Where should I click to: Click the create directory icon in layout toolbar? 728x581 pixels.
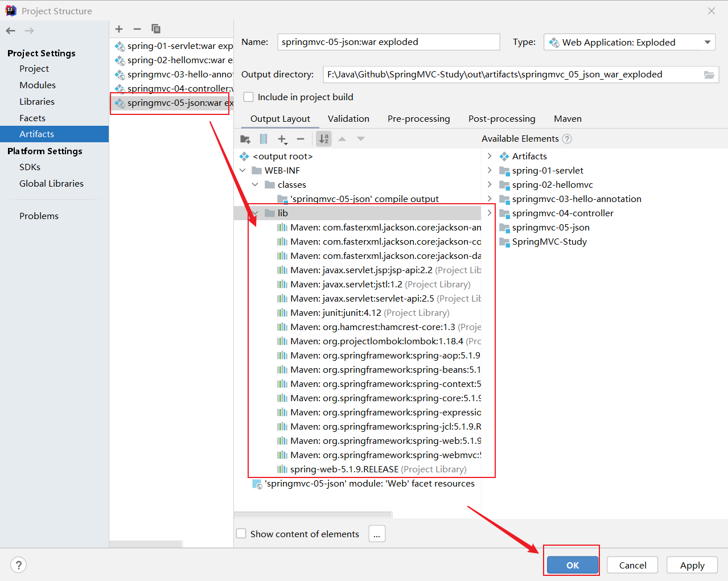click(245, 139)
